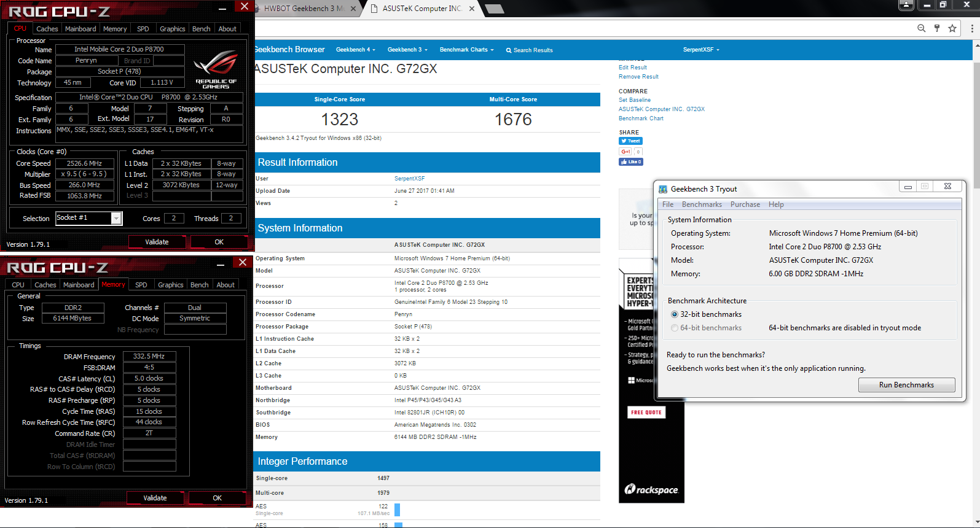Open the File menu in Geekbench 3 Tryout
The image size is (980, 528).
tap(668, 204)
